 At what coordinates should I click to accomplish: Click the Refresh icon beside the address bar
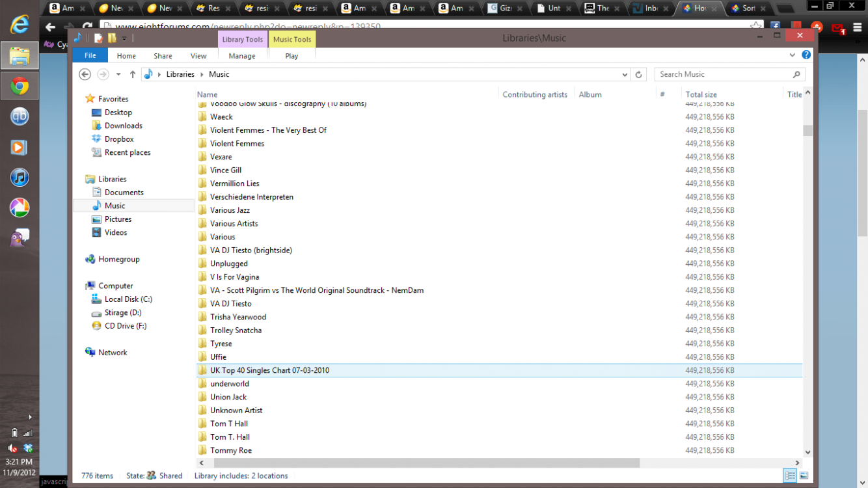pos(638,74)
